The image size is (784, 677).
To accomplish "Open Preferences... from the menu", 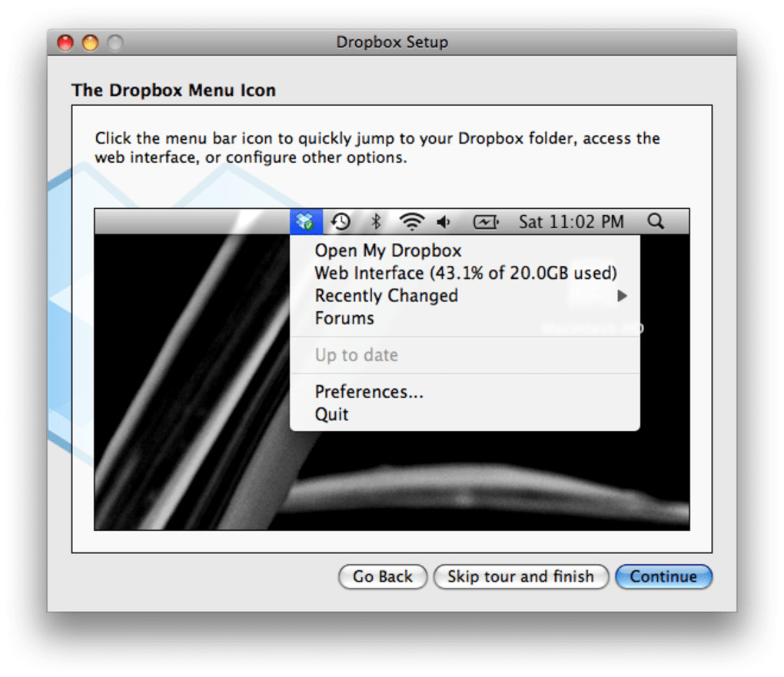I will (x=465, y=391).
